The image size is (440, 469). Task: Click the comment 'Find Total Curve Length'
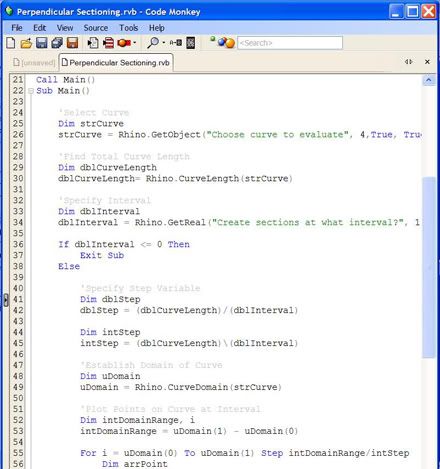(x=124, y=156)
